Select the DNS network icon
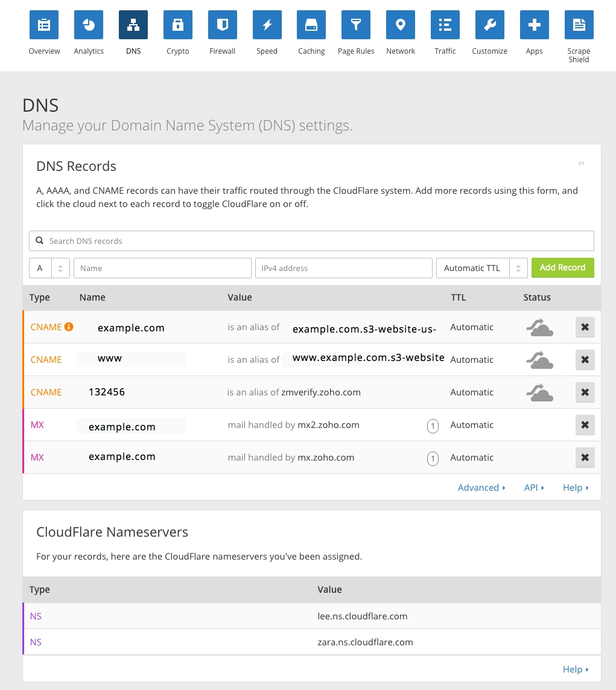This screenshot has height=690, width=616. pos(133,25)
